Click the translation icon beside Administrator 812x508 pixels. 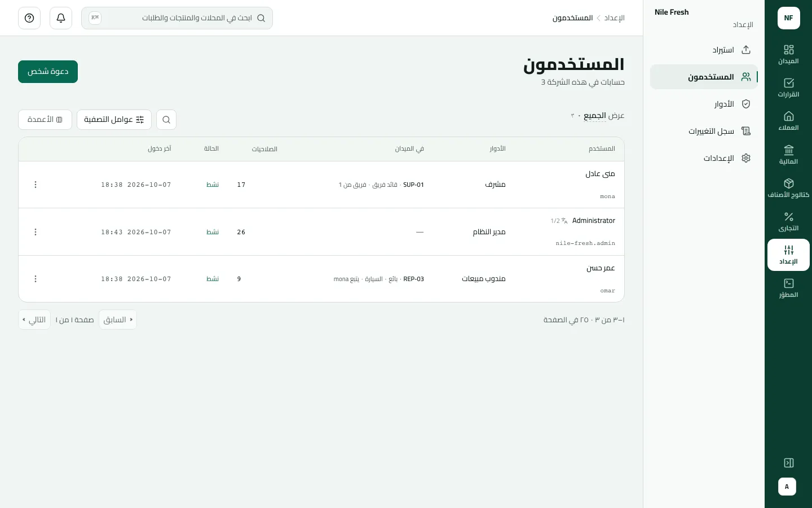coord(564,221)
